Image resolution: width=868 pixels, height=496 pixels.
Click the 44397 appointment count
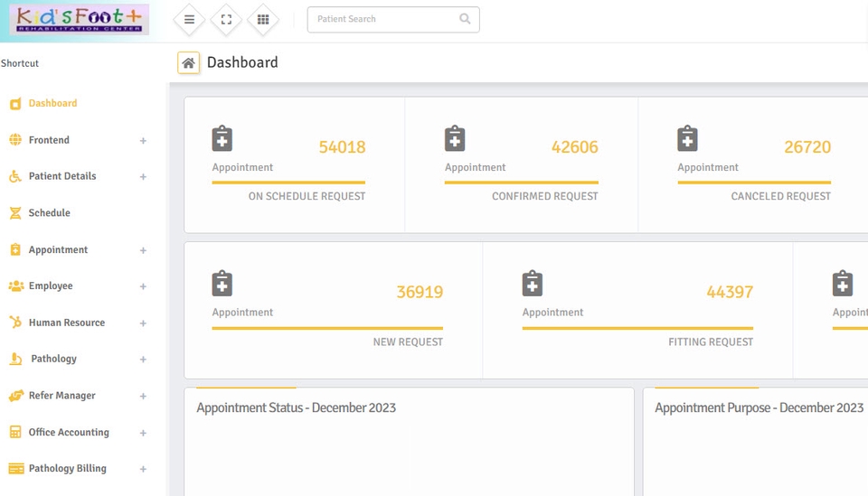pos(730,292)
